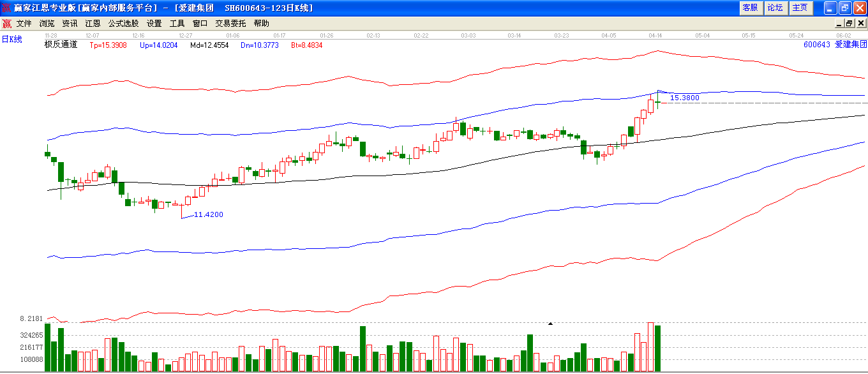Open the 江恩 menu
Image resolution: width=868 pixels, height=374 pixels.
click(93, 23)
